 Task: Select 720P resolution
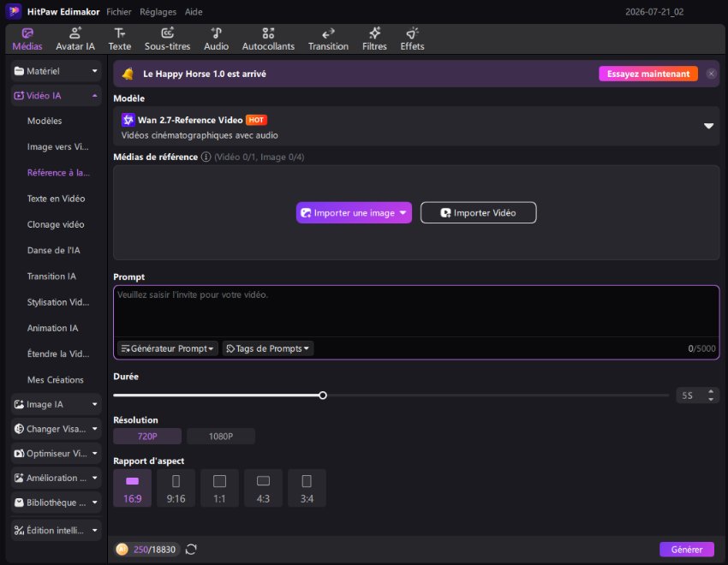click(147, 437)
